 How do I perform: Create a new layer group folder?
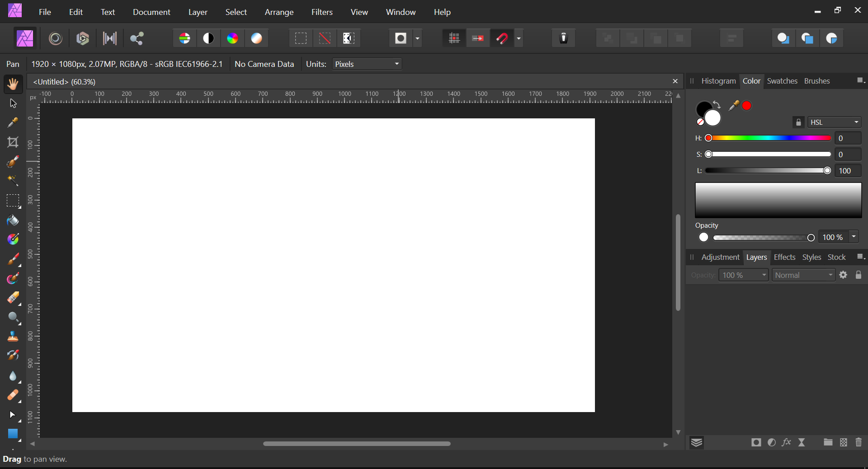pyautogui.click(x=828, y=443)
